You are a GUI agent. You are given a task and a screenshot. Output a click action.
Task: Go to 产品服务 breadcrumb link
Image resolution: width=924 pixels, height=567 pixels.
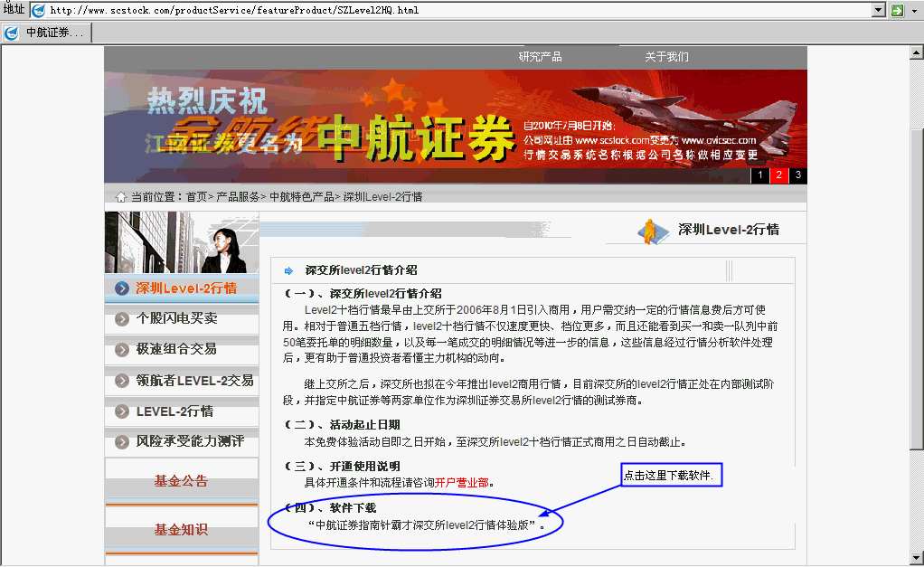[238, 197]
